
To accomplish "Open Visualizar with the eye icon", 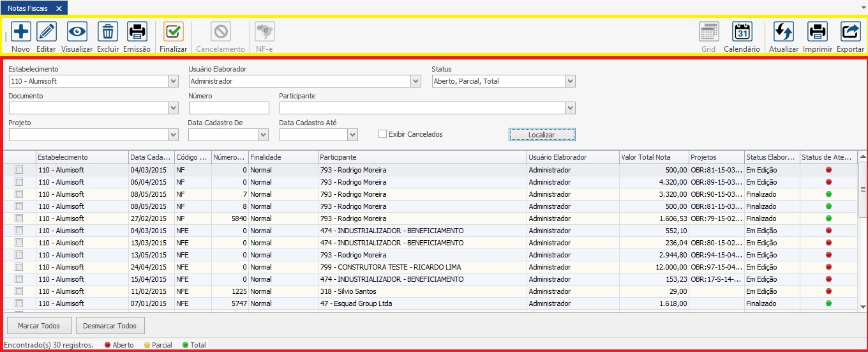I will coord(77,31).
